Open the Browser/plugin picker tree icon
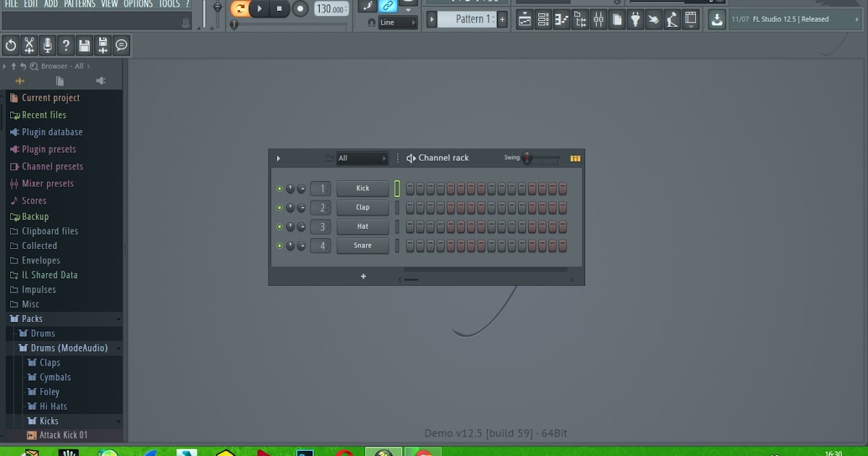Image resolution: width=868 pixels, height=456 pixels. click(x=580, y=20)
